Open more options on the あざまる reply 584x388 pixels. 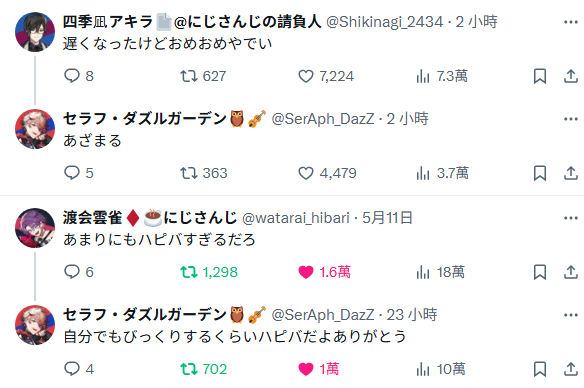pyautogui.click(x=571, y=119)
